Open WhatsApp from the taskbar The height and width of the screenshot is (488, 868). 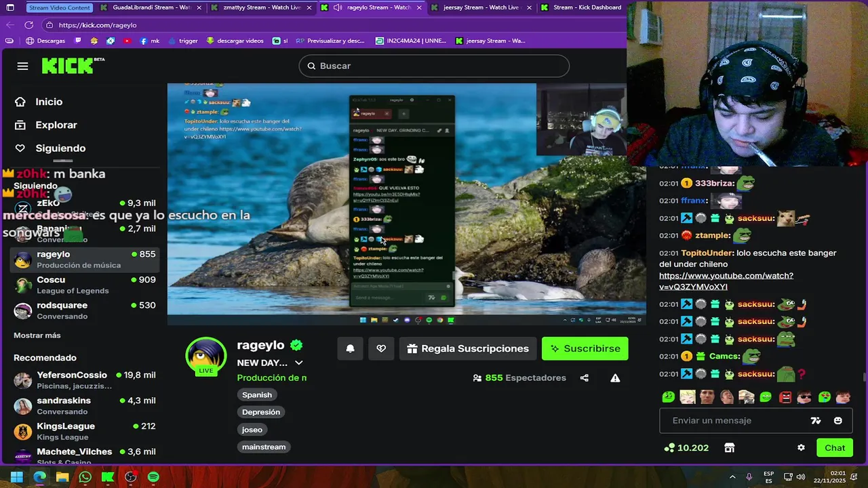pyautogui.click(x=85, y=477)
